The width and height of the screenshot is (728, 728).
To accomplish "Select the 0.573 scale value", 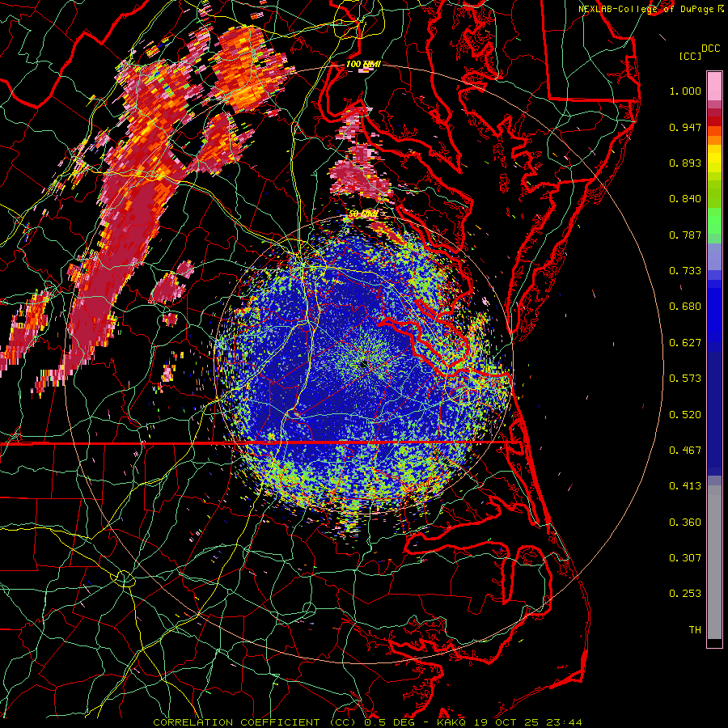I will click(x=685, y=379).
